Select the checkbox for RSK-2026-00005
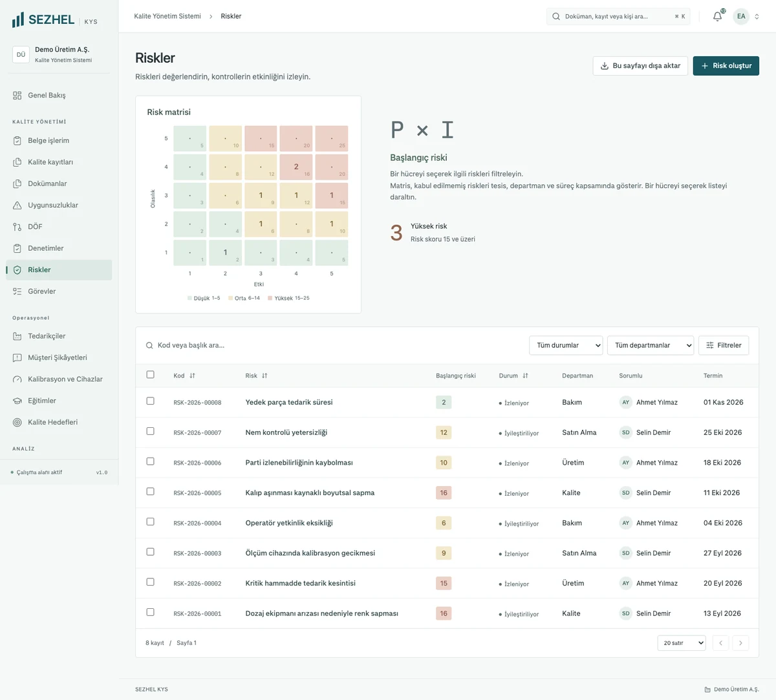776x700 pixels. click(151, 492)
